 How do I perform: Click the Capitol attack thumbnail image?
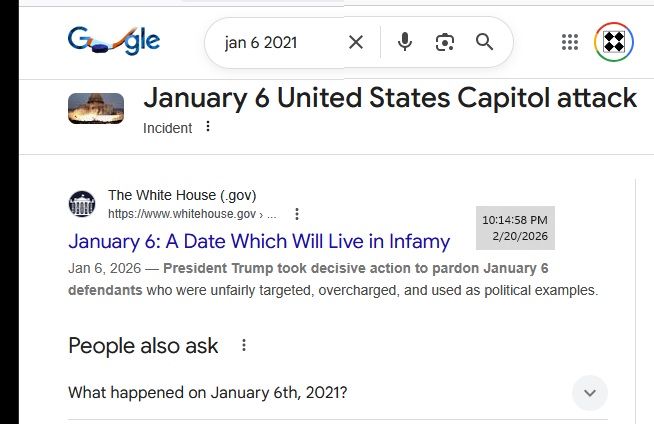[x=96, y=108]
